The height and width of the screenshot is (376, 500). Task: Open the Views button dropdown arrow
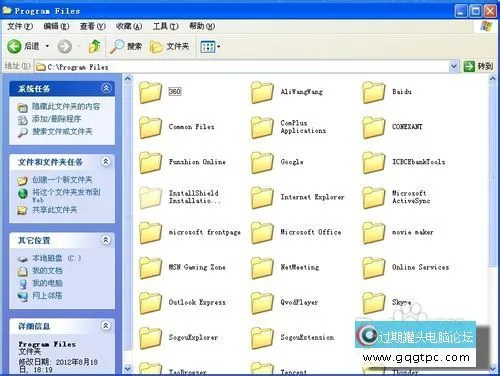coord(219,47)
